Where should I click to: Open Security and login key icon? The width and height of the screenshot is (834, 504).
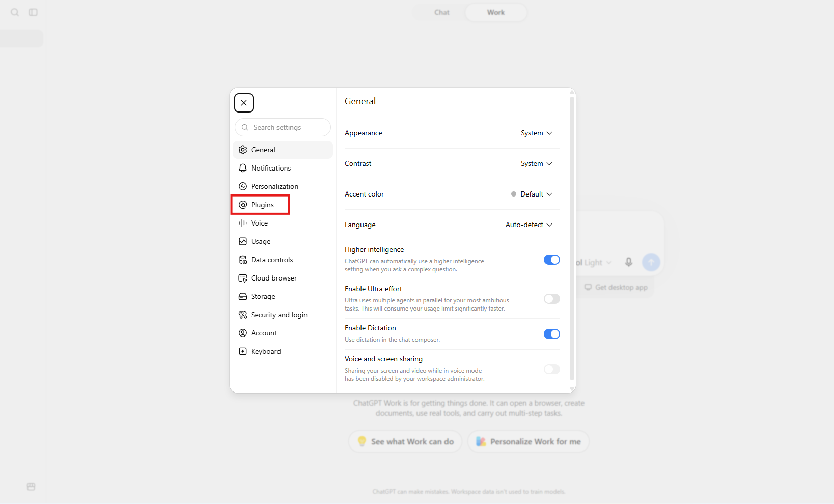tap(243, 315)
